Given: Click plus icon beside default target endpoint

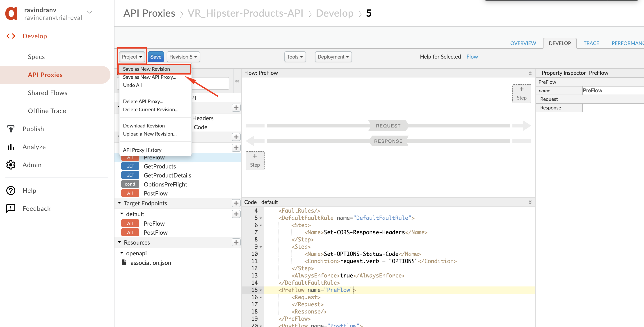Looking at the screenshot, I should pos(236,214).
